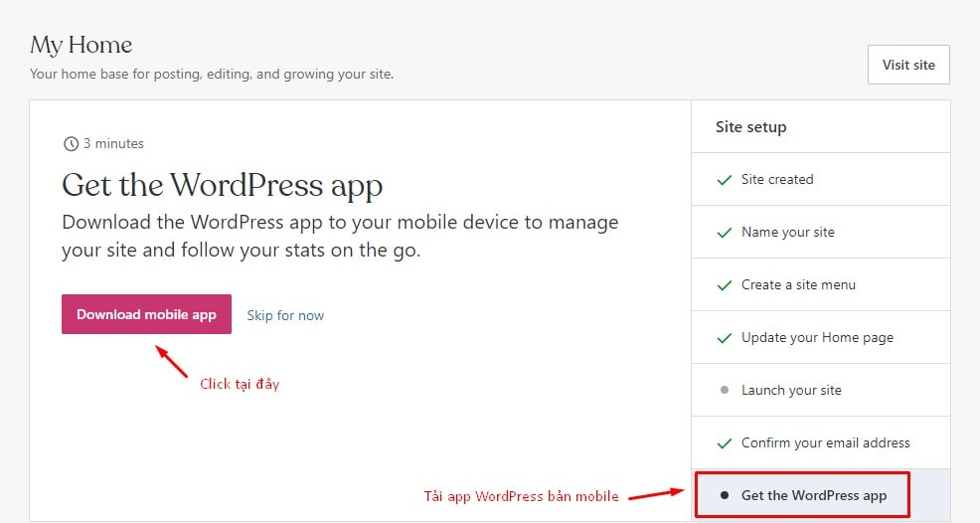Open the Visit site button
The image size is (980, 523).
(908, 65)
